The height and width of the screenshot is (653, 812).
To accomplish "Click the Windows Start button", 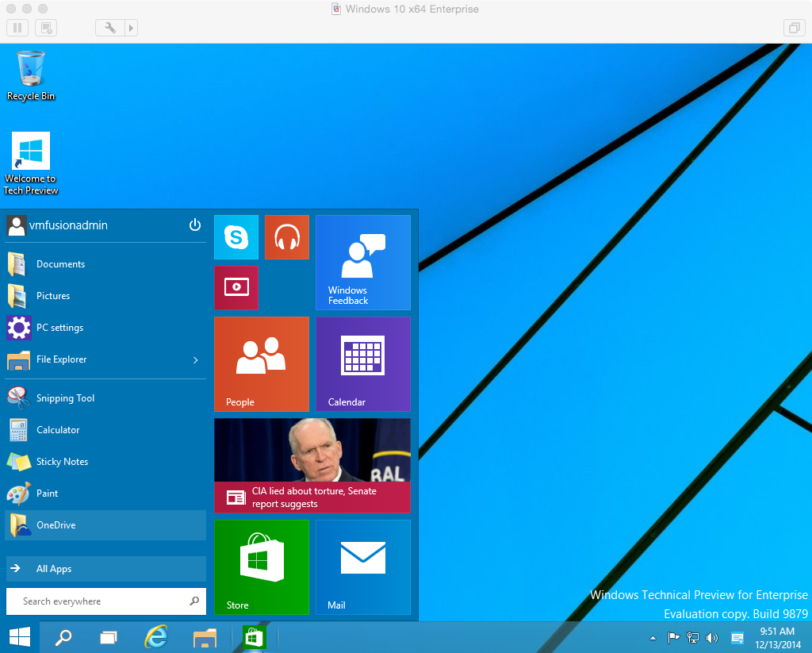I will click(x=20, y=637).
